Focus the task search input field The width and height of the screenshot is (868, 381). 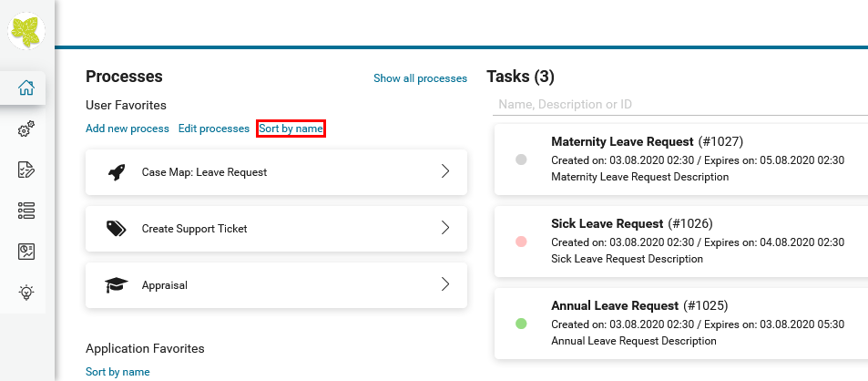[x=679, y=104]
